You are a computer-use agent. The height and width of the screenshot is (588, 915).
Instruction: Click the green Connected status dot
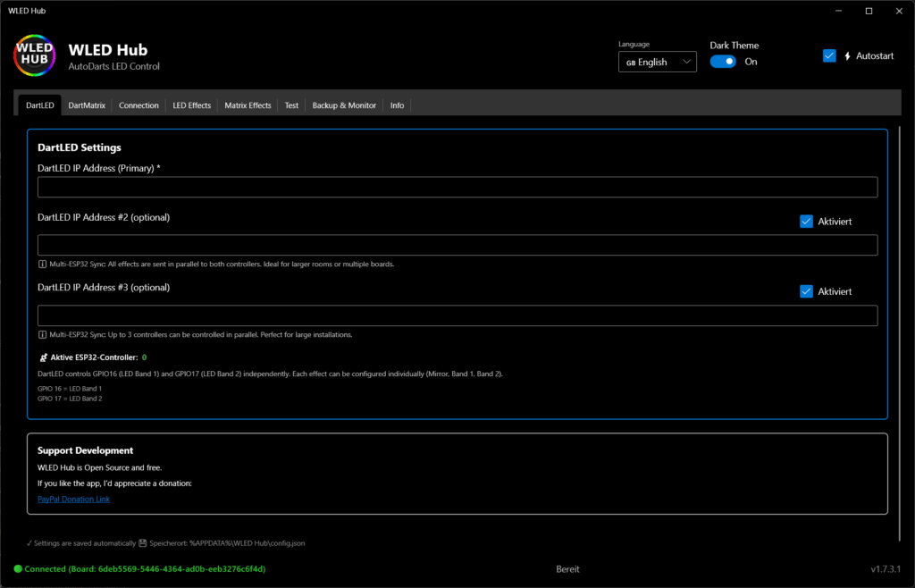(x=18, y=568)
